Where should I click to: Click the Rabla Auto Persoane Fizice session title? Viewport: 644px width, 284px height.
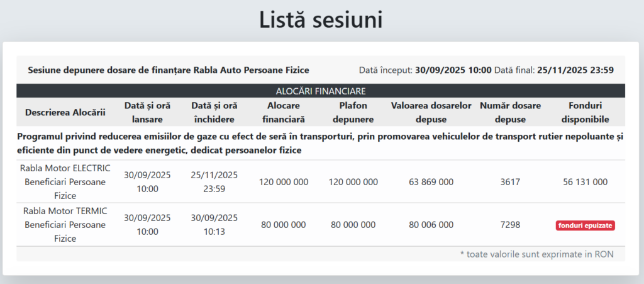tap(169, 70)
